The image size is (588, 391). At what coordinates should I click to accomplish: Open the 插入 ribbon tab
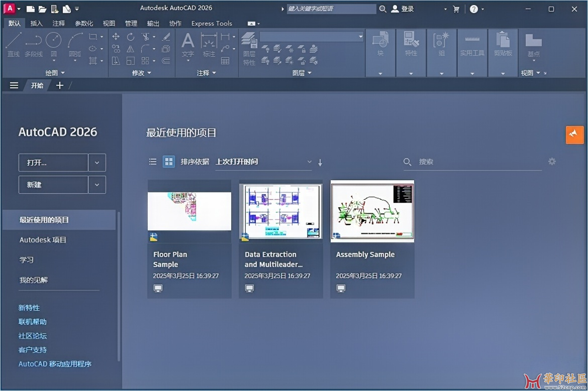point(36,23)
